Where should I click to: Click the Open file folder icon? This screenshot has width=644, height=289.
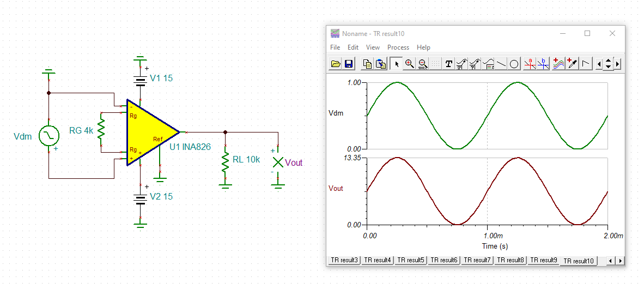click(336, 64)
